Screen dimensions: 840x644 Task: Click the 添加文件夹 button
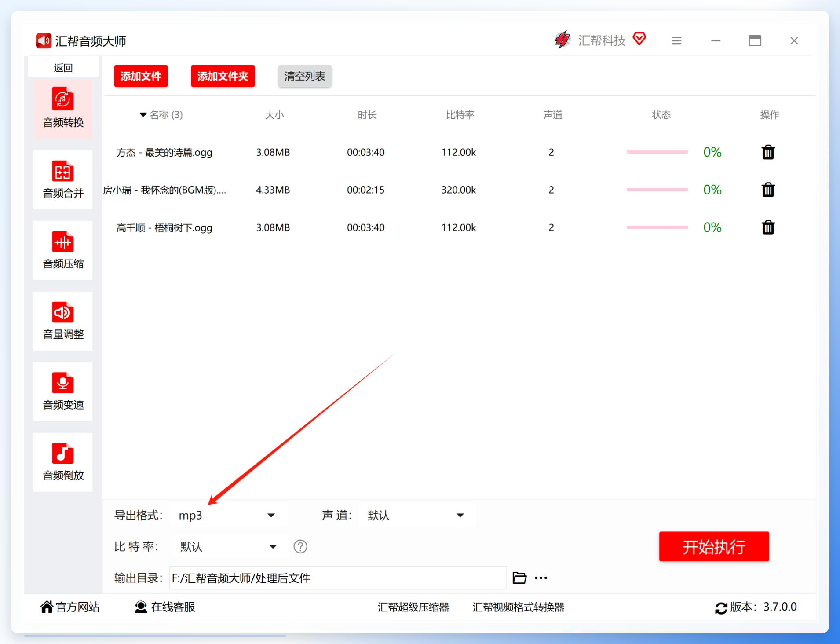point(223,76)
